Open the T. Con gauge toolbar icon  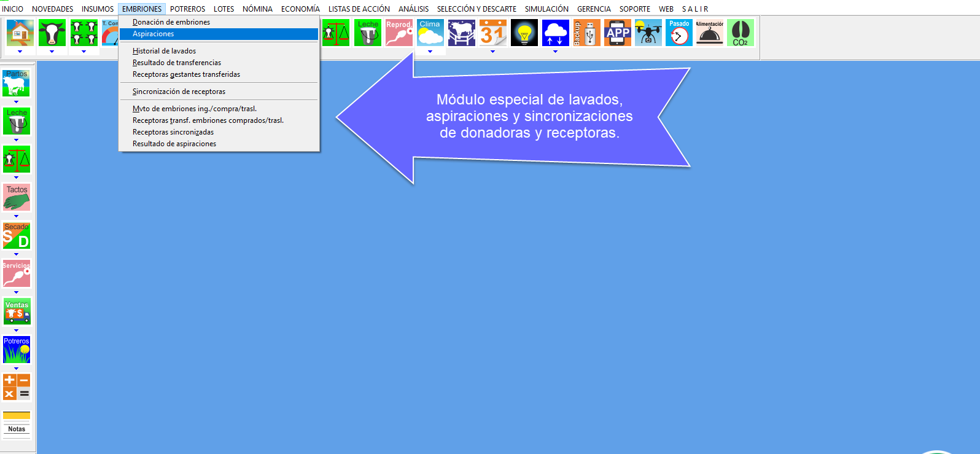point(110,33)
